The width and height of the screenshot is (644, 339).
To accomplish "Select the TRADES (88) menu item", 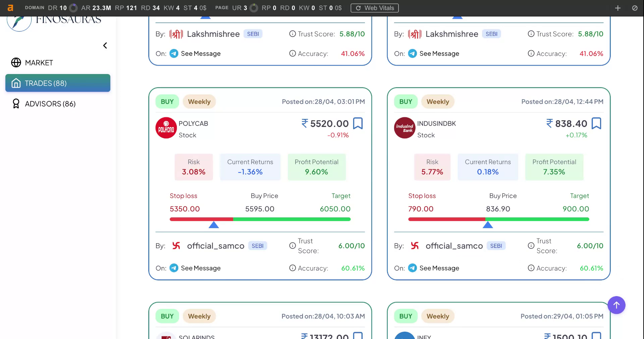I will [58, 83].
